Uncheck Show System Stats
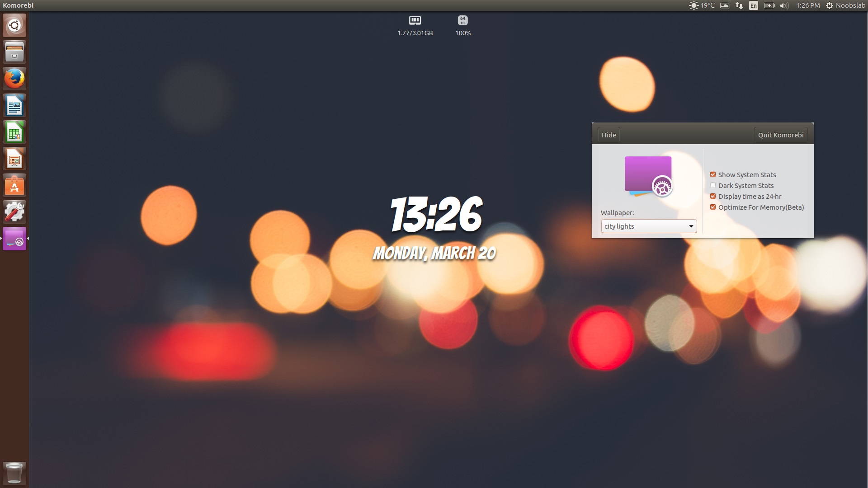The image size is (868, 488). 713,174
